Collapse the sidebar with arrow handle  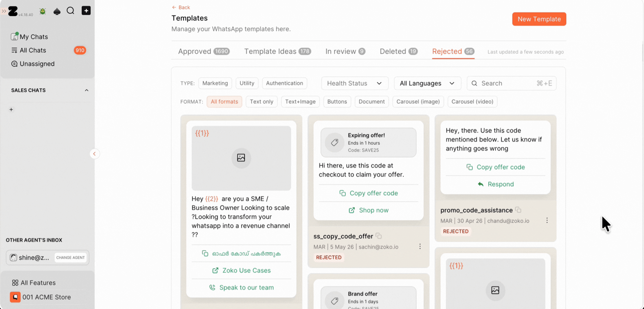[x=94, y=154]
